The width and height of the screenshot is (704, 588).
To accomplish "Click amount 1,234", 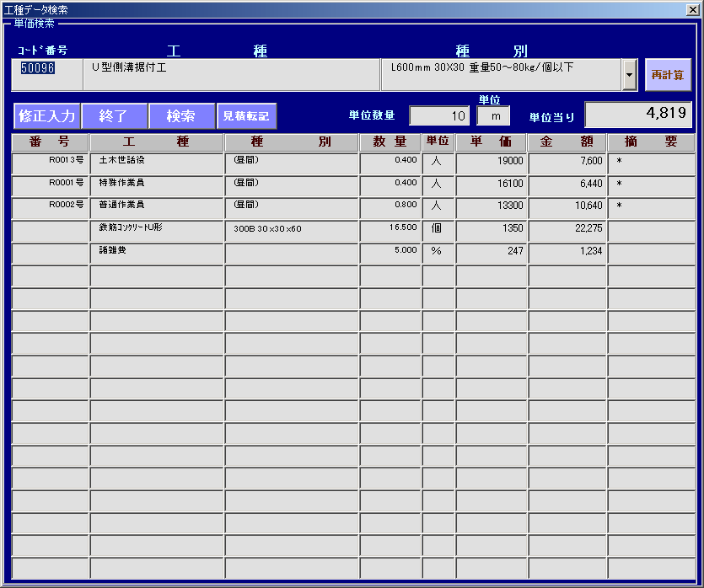I will pos(567,254).
